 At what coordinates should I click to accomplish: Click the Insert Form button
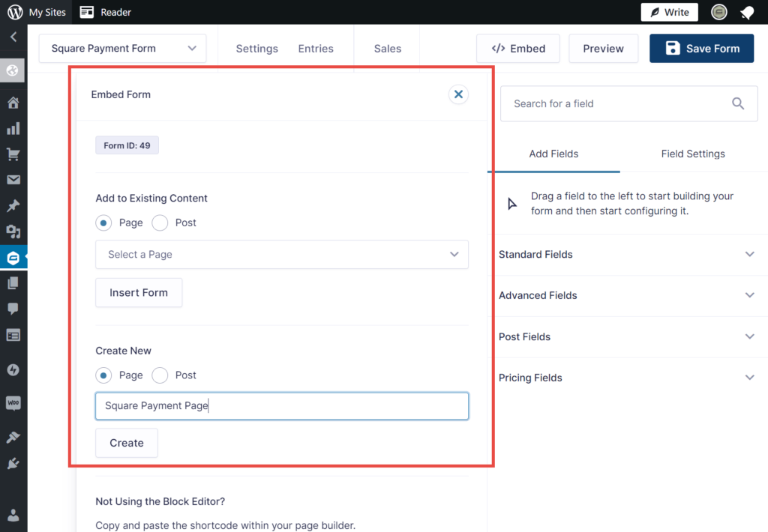coord(139,293)
